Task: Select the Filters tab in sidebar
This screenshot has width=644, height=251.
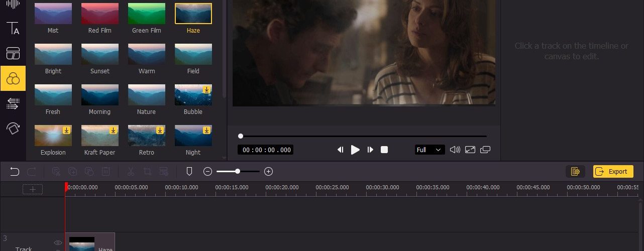Action: pyautogui.click(x=13, y=78)
